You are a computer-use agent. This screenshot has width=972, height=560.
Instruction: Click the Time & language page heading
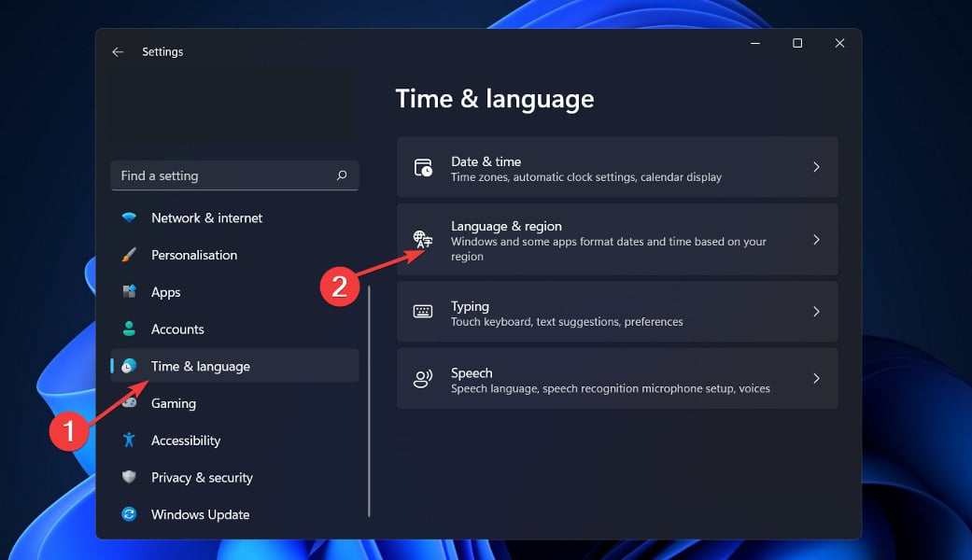pos(495,99)
